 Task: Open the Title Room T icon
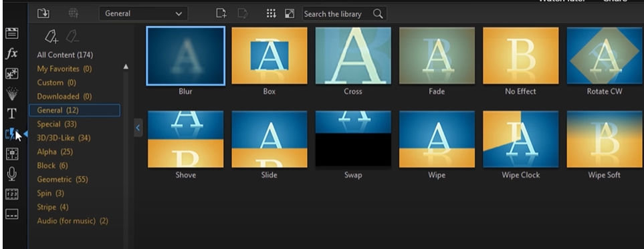click(x=11, y=113)
